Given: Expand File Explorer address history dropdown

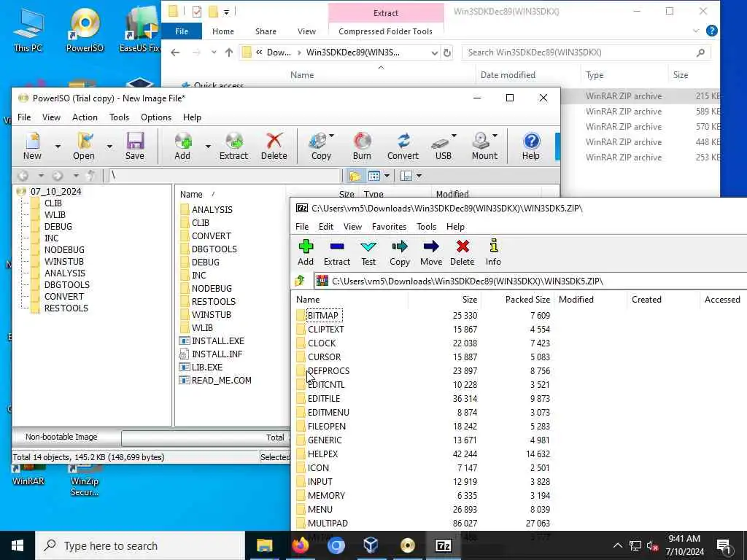Looking at the screenshot, I should point(435,52).
